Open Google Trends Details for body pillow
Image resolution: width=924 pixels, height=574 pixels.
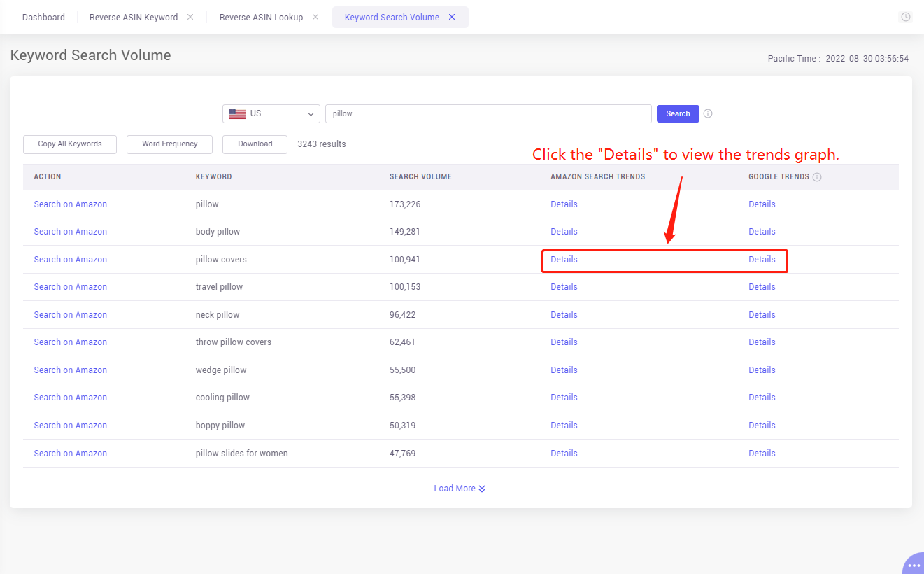(x=762, y=232)
